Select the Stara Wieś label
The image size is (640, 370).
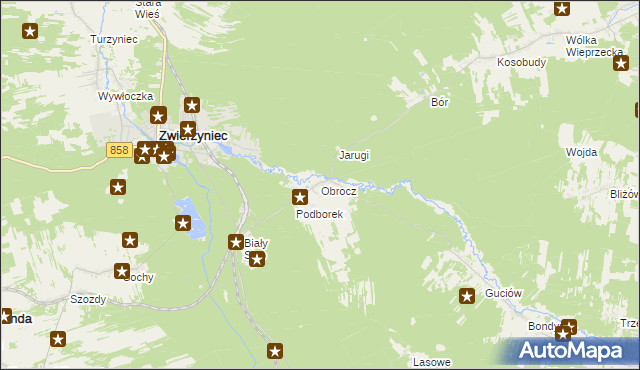pyautogui.click(x=148, y=9)
